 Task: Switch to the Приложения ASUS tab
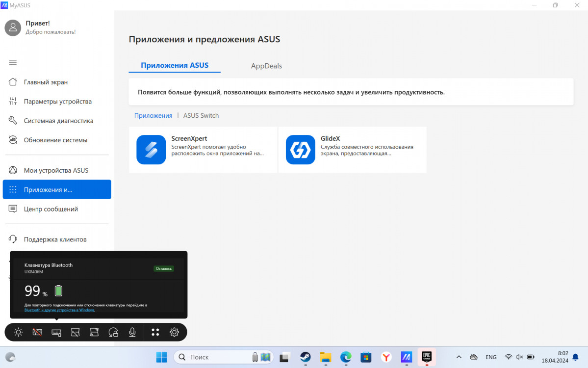tap(175, 65)
